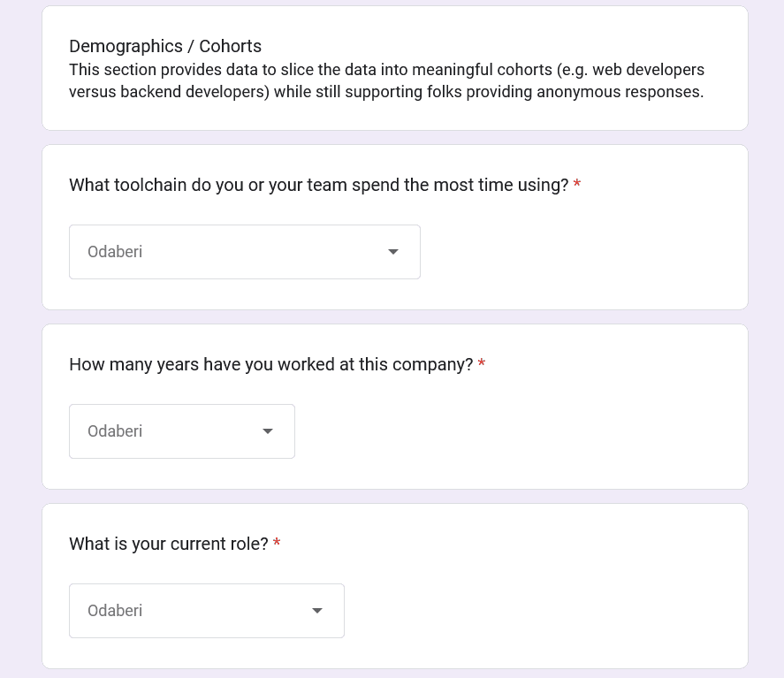Click the 'What is your current role?' text
This screenshot has width=784, height=678.
pyautogui.click(x=168, y=544)
